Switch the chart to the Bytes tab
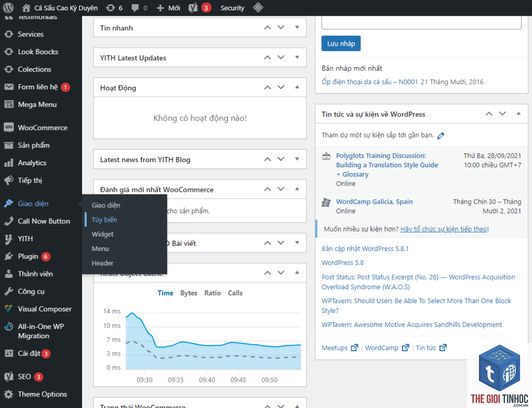This screenshot has height=408, width=532. 189,293
